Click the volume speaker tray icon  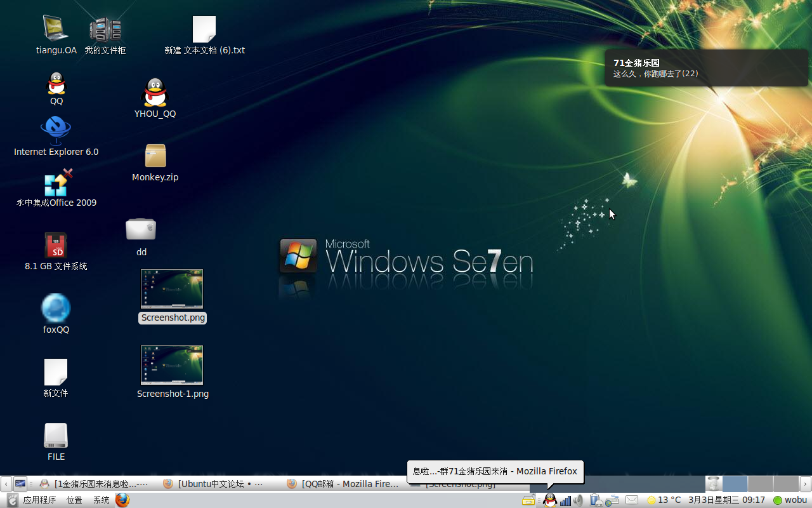tap(579, 500)
